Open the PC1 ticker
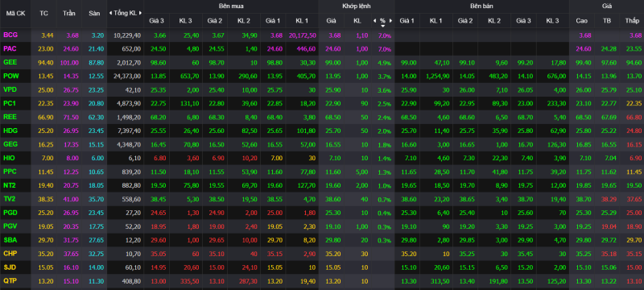Image resolution: width=644 pixels, height=290 pixels. point(10,103)
